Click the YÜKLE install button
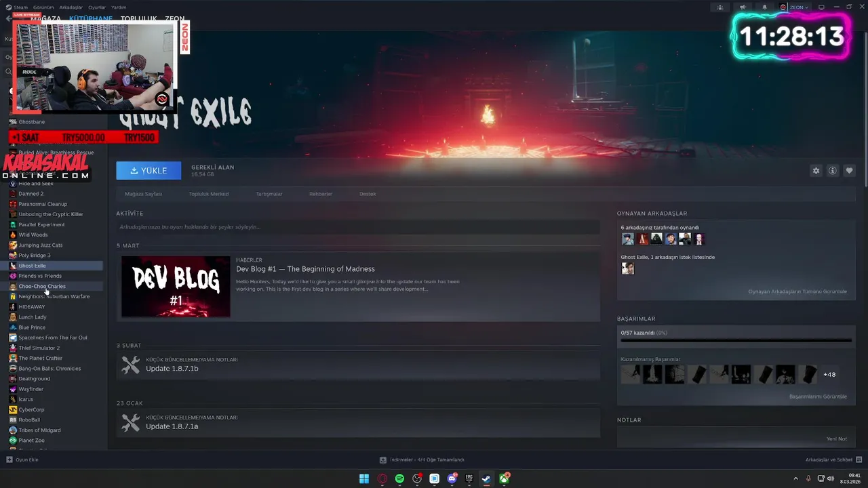The image size is (868, 488). pyautogui.click(x=149, y=171)
